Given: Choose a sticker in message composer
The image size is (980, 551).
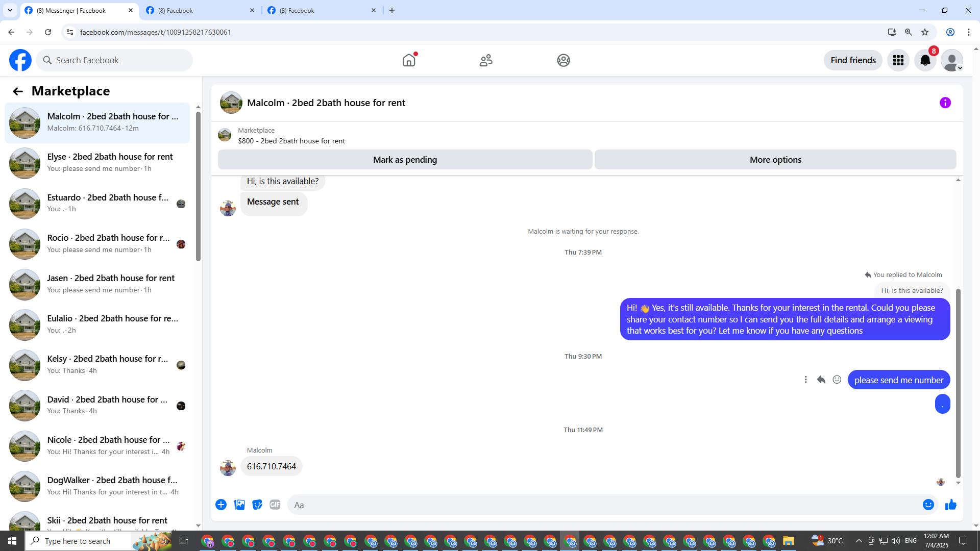Looking at the screenshot, I should pos(257,505).
